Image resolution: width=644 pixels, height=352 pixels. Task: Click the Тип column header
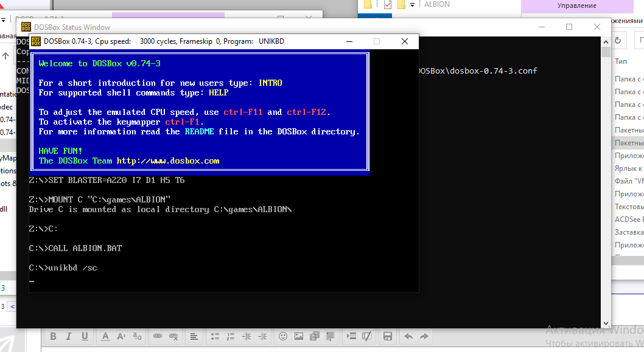(621, 61)
